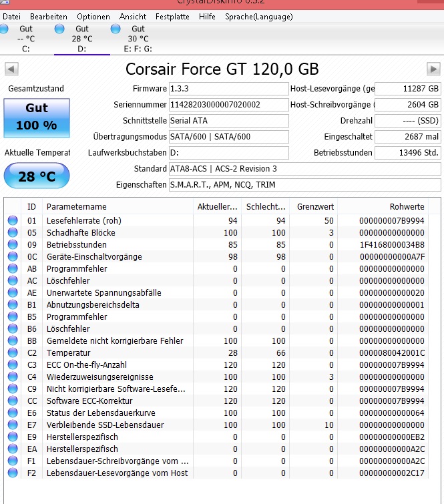Click the blue status orb above D:

(x=59, y=29)
